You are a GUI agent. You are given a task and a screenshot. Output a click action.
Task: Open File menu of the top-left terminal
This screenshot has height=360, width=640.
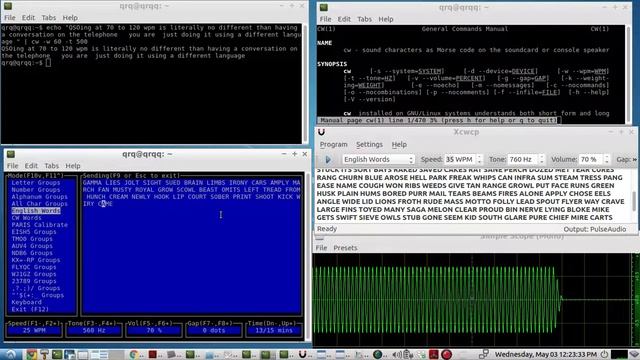coord(10,18)
